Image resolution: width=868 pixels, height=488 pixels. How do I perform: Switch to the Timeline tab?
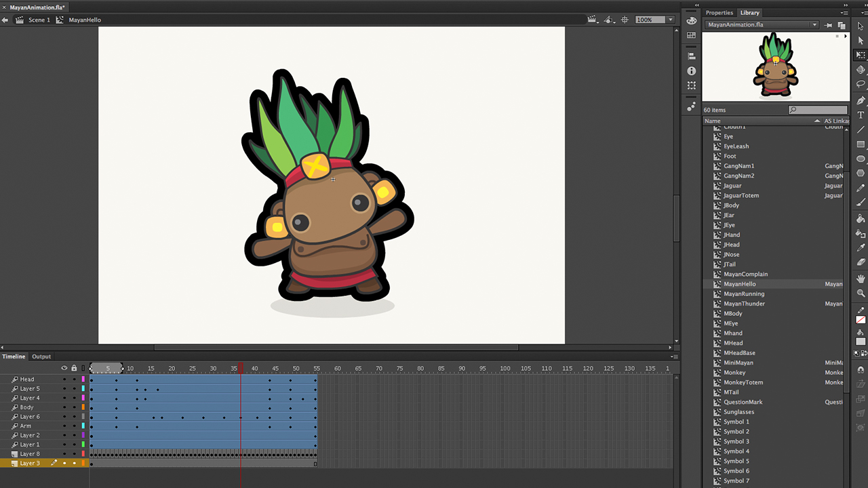tap(14, 357)
